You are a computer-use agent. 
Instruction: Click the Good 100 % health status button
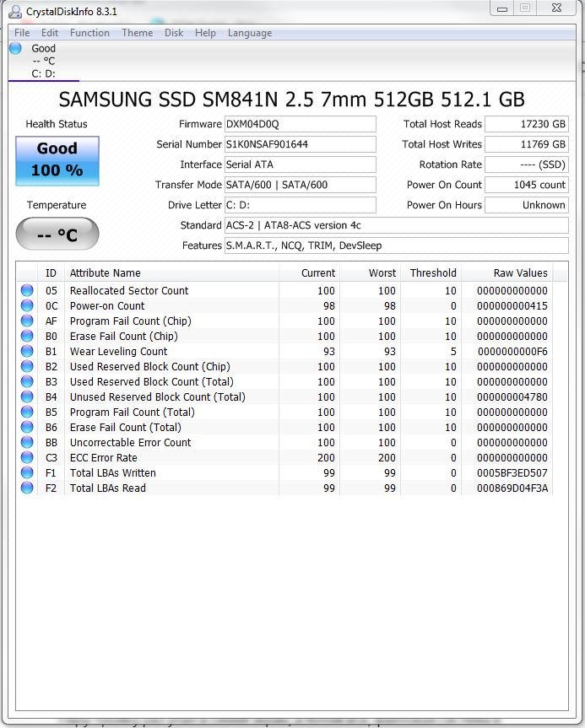57,161
